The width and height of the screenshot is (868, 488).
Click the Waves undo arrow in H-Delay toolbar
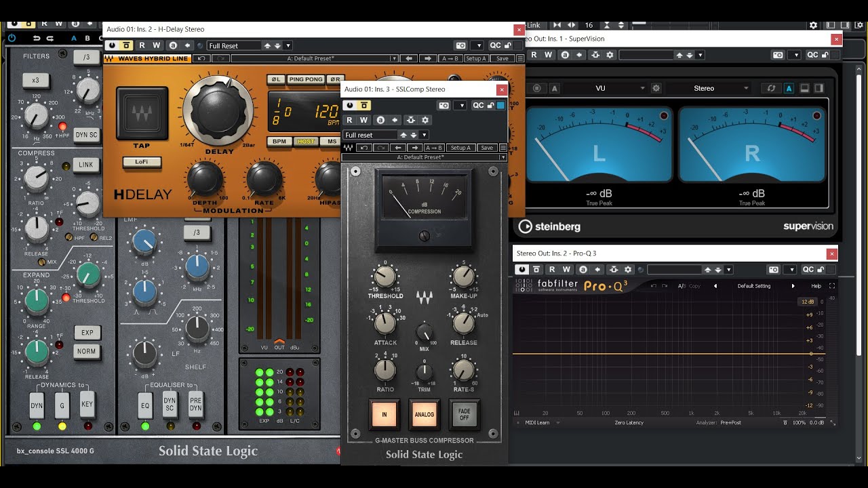tap(202, 58)
